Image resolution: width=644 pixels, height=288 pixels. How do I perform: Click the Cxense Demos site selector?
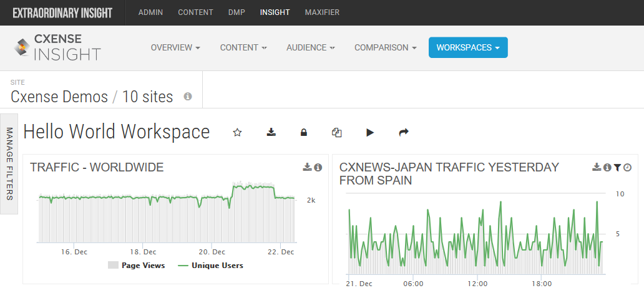pyautogui.click(x=92, y=97)
